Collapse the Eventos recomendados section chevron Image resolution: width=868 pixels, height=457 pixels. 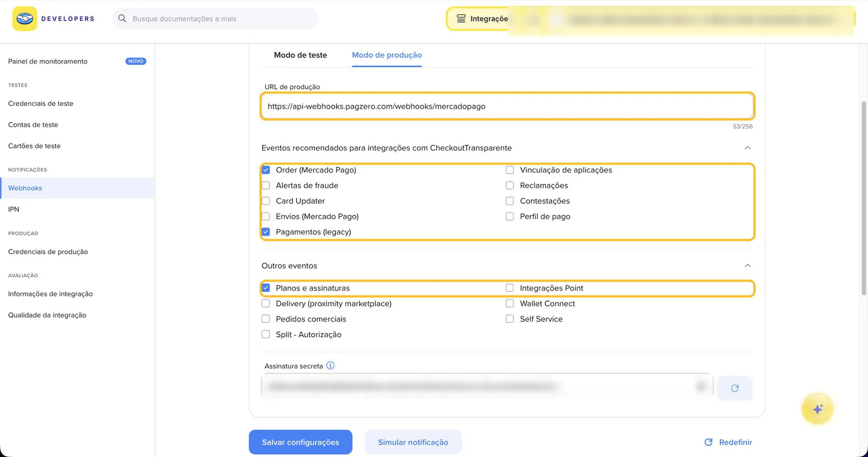click(747, 148)
